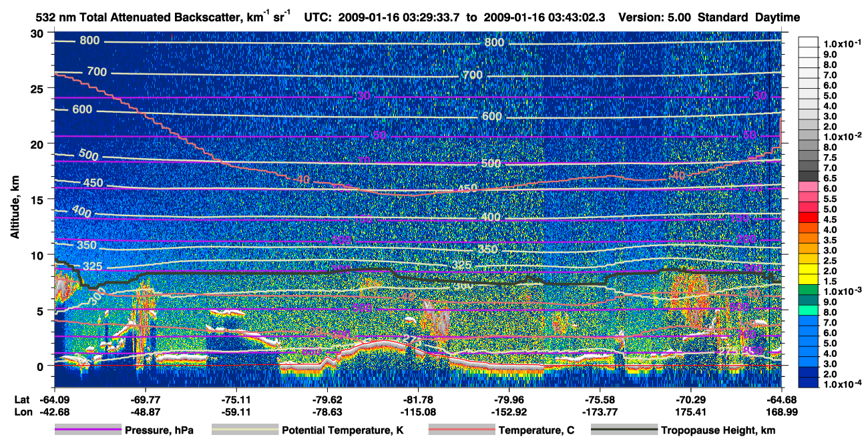Screen dimensions: 868x445
Task: Click the colorbar label 3.5
Action: tap(830, 240)
